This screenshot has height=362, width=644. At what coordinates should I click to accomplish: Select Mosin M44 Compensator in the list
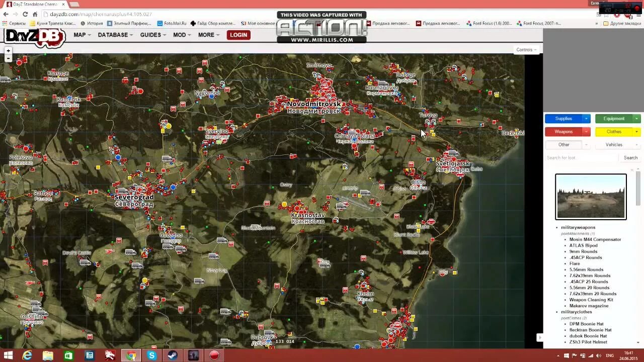coord(595,239)
